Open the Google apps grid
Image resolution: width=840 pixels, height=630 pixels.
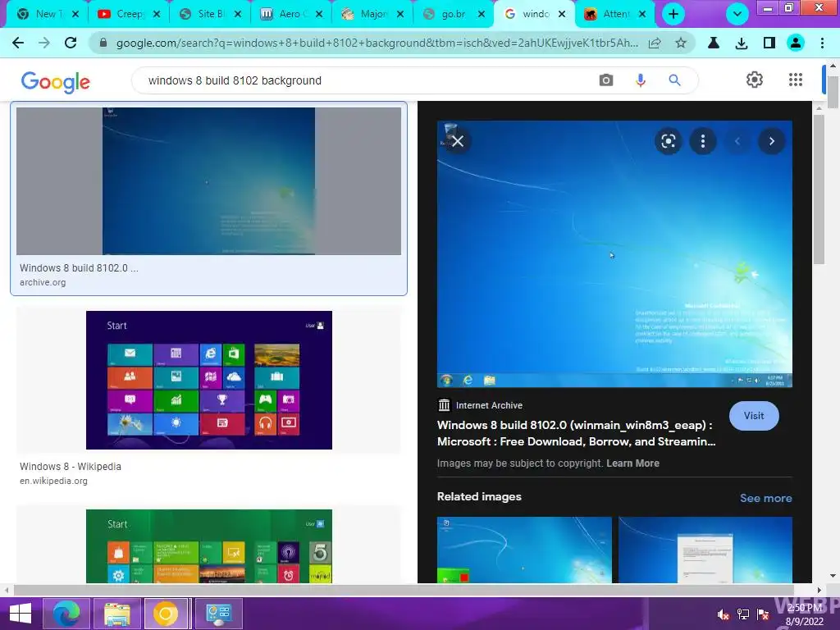tap(796, 80)
